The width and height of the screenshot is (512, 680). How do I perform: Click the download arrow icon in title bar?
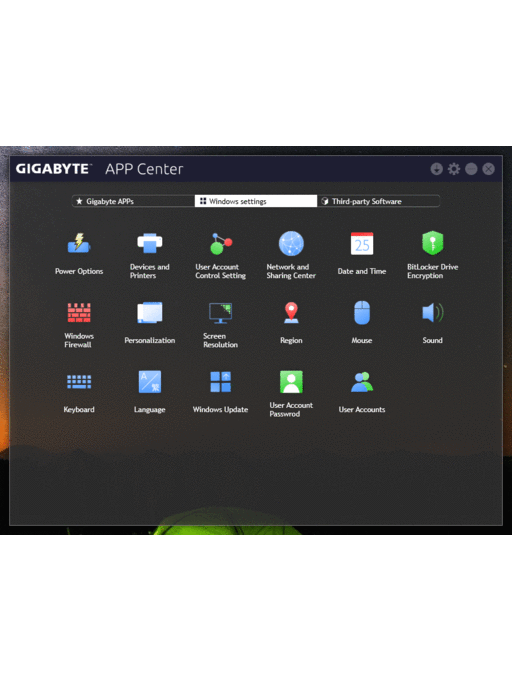437,169
